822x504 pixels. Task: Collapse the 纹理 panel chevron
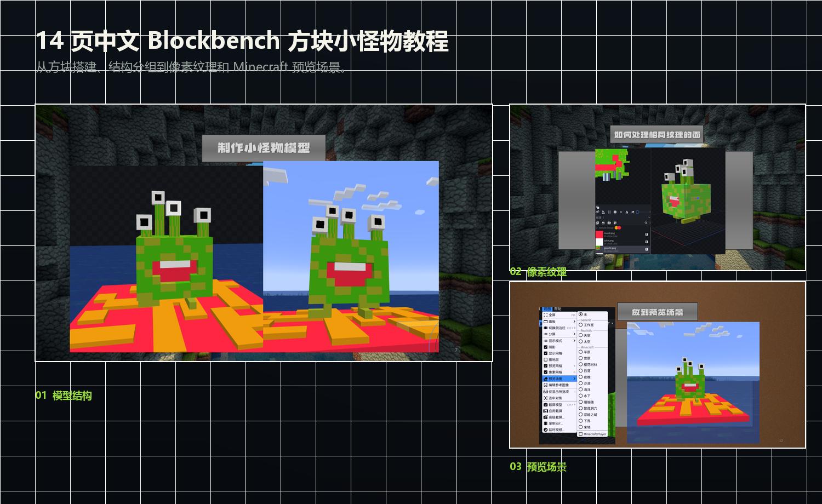[649, 217]
